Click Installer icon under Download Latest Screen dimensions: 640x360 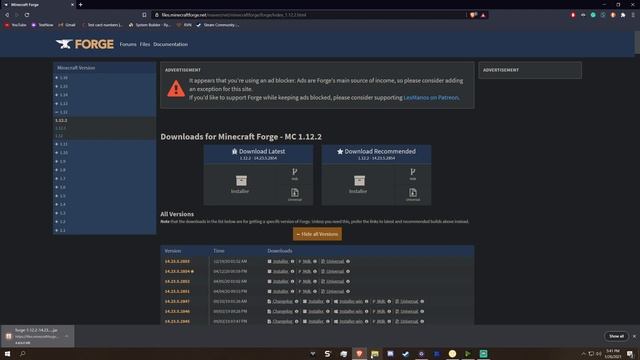pos(241,181)
